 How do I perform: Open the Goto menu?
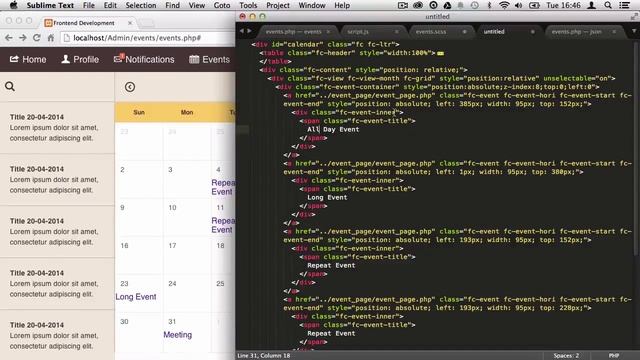[x=222, y=5]
